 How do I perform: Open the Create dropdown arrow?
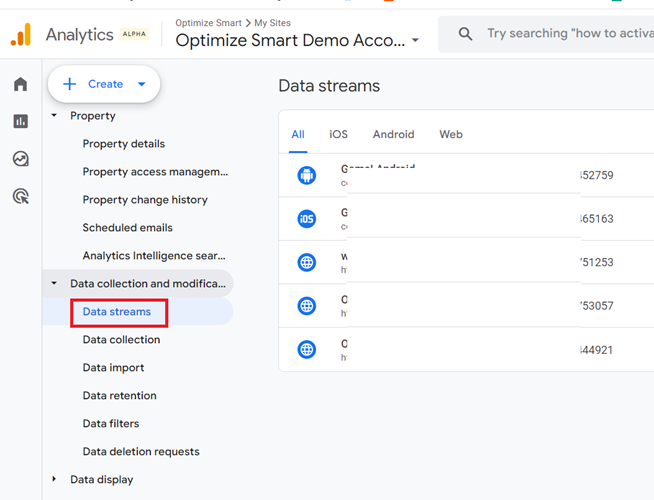pyautogui.click(x=142, y=84)
